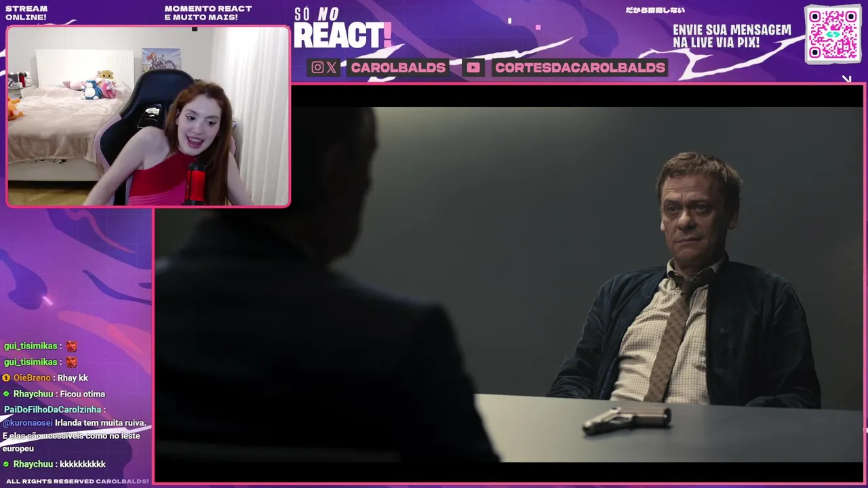Click the chat text 'Irlanda tem muita ruiva.'
This screenshot has width=868, height=488.
pos(100,423)
